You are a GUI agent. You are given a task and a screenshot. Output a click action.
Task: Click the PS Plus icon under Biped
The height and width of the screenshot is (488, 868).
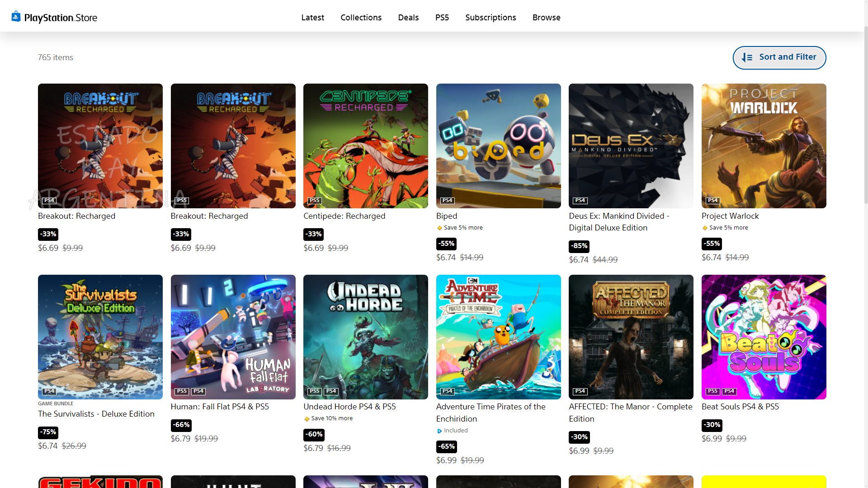point(439,228)
